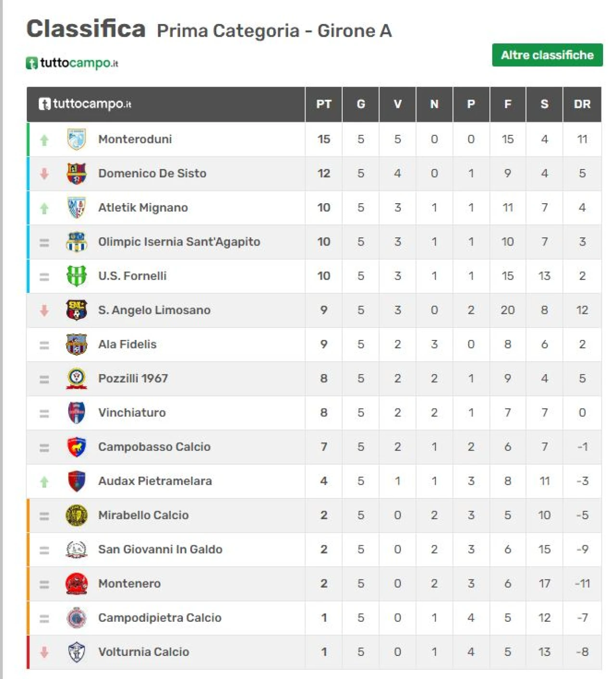Click the tuttocampo.it logo in the table header

click(x=85, y=104)
